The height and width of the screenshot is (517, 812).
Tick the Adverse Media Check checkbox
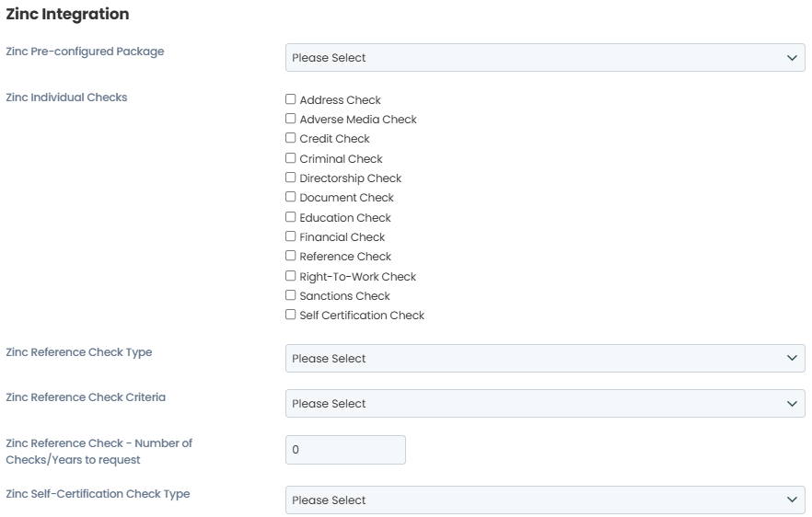291,119
